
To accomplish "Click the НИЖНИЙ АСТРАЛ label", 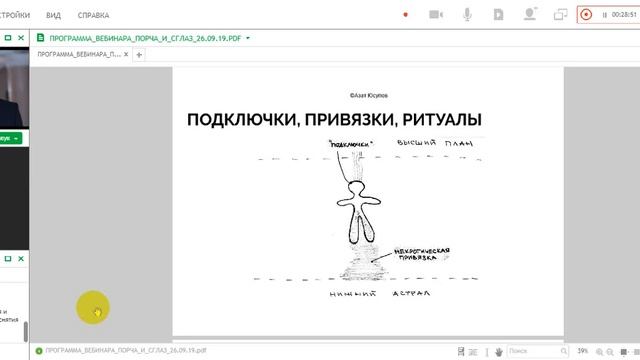I will [x=380, y=293].
